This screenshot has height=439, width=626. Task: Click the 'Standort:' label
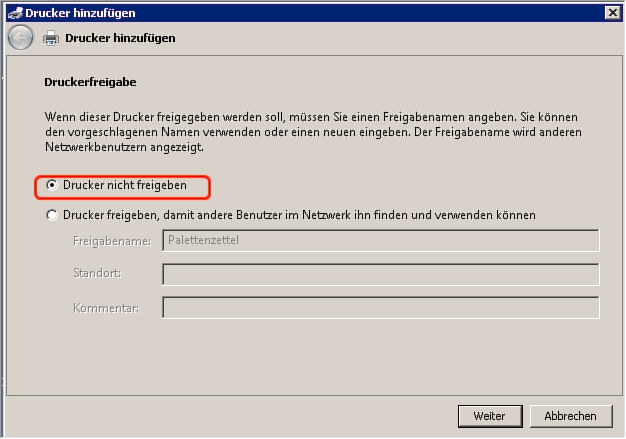coord(98,274)
